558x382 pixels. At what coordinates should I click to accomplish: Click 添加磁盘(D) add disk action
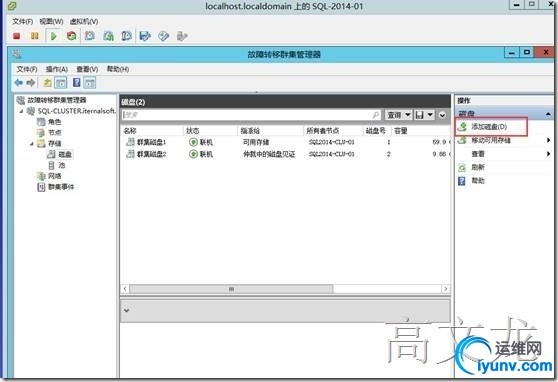[489, 126]
